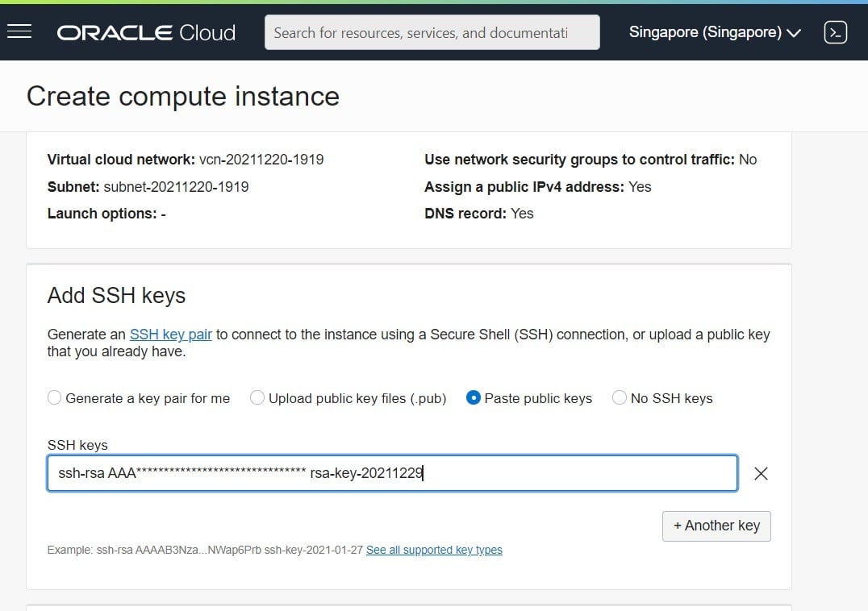Click the Oracle Cloud logo
The image size is (868, 611).
point(146,32)
